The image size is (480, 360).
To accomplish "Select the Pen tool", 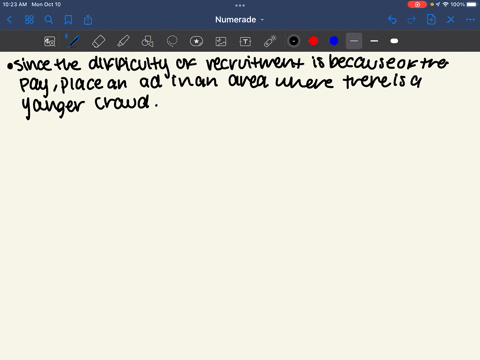I will click(x=74, y=41).
